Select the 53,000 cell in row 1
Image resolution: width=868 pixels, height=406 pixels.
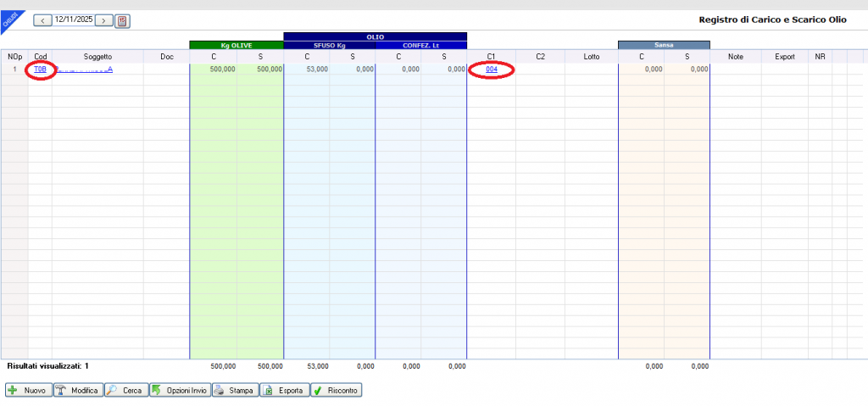307,70
